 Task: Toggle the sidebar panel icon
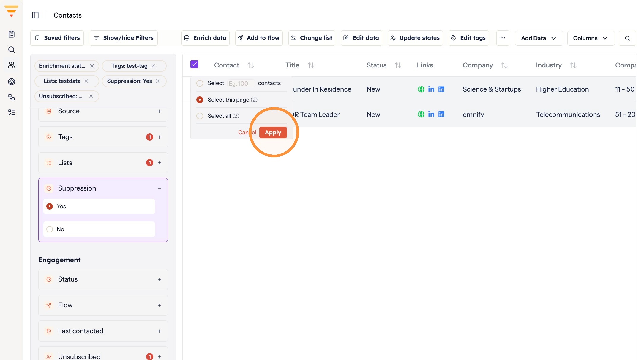(x=35, y=15)
